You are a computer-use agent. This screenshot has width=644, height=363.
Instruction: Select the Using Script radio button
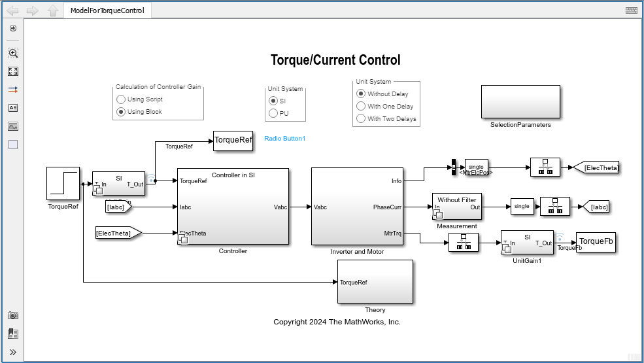point(121,99)
